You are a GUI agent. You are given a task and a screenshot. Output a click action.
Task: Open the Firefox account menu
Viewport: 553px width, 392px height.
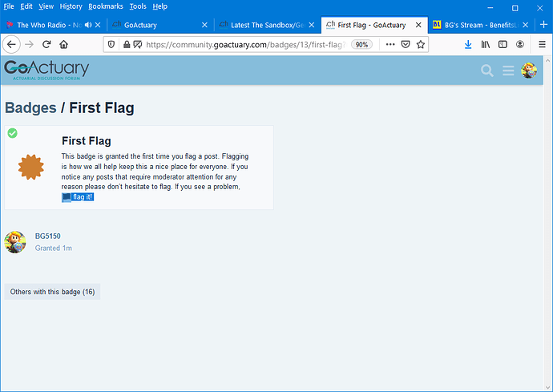coord(520,44)
